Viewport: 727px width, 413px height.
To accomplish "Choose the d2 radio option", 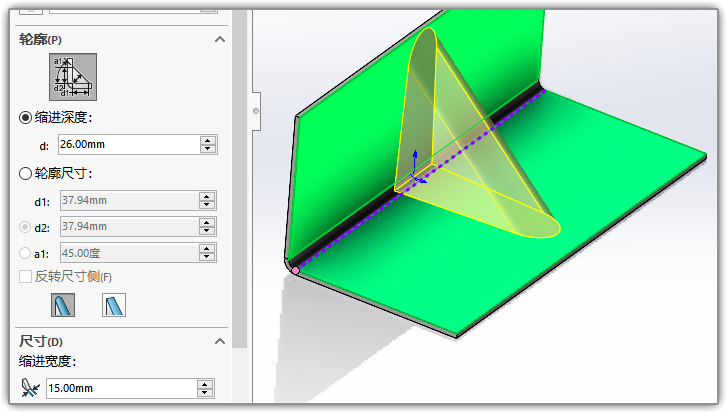I will click(x=26, y=226).
